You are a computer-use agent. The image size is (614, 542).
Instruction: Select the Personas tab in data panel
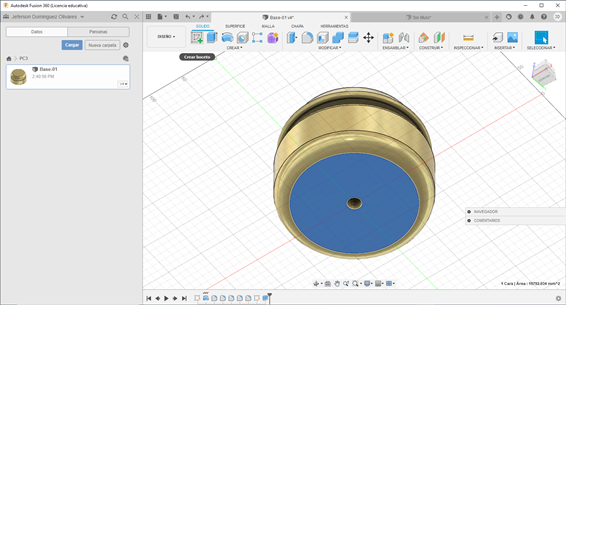coord(98,32)
